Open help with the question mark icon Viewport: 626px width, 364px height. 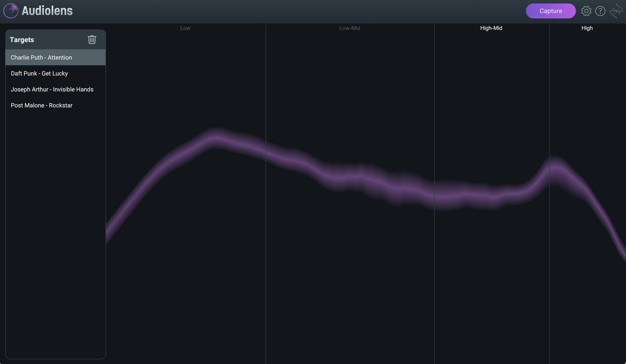600,11
